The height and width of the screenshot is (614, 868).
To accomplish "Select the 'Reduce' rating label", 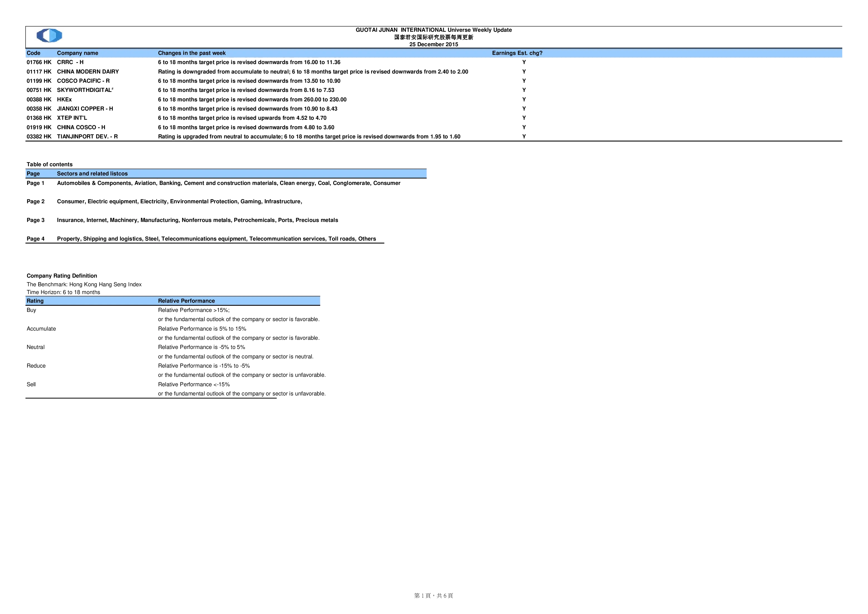I will pos(36,366).
